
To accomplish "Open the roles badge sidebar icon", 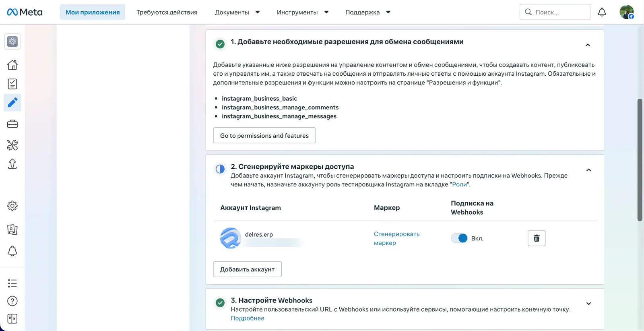I will (x=12, y=230).
